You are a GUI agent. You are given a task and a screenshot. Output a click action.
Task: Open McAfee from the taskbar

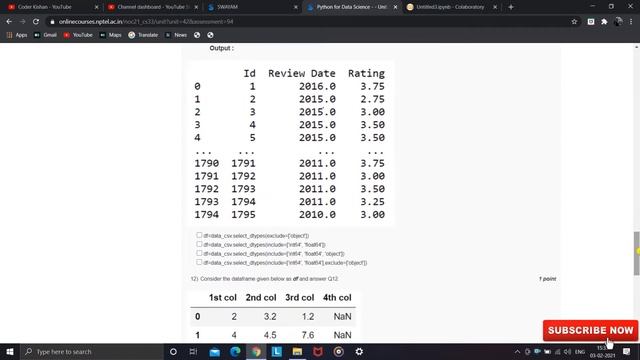click(x=318, y=351)
